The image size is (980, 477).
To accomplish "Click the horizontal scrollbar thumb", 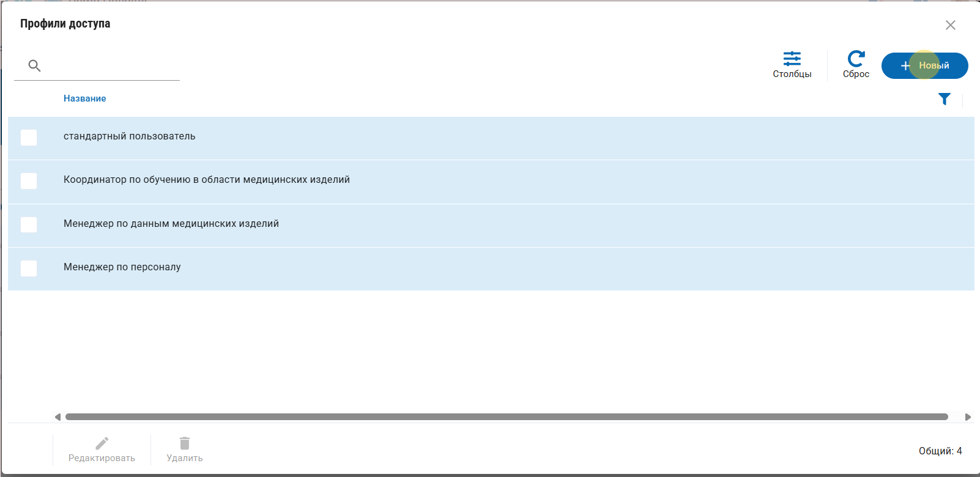I will point(506,417).
